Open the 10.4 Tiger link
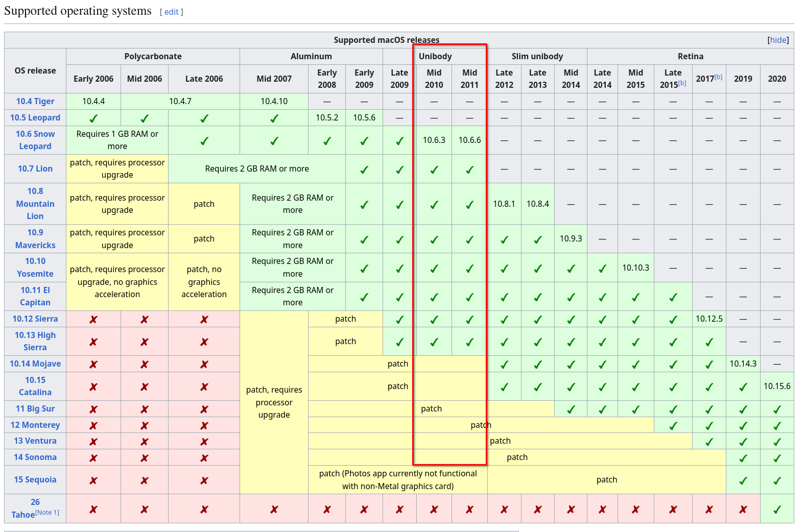Viewport: 804px width, 532px height. 35,101
